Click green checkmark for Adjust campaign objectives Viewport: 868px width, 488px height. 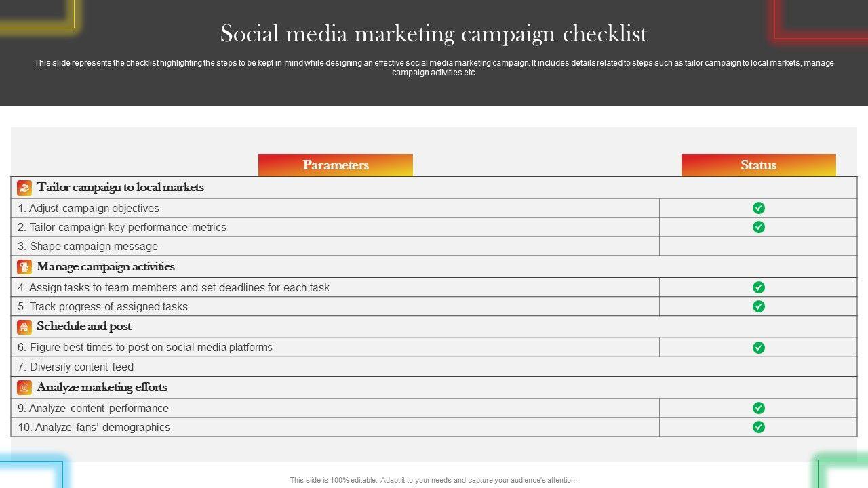(758, 208)
